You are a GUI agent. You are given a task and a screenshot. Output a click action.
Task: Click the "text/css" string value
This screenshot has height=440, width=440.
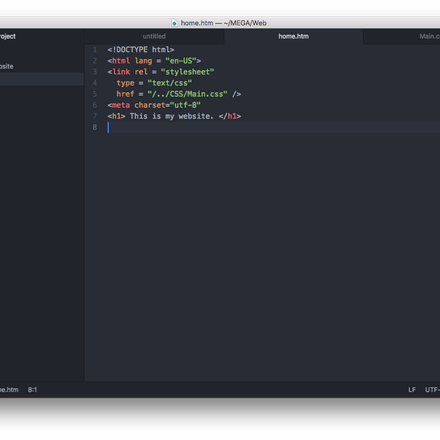tap(170, 83)
